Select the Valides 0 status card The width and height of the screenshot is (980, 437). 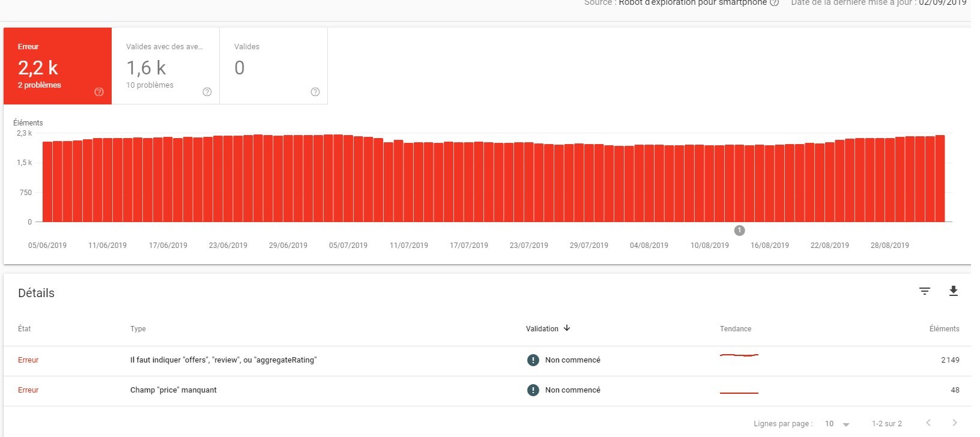click(x=274, y=66)
